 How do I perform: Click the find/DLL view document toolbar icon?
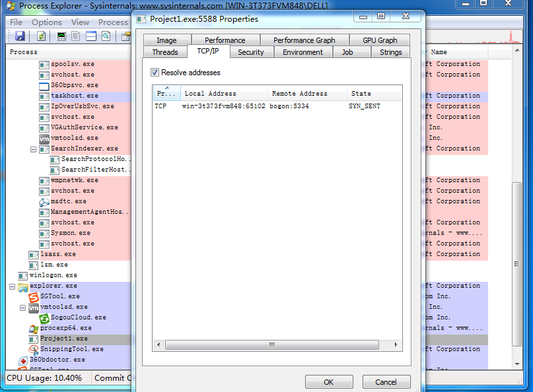pyautogui.click(x=106, y=36)
